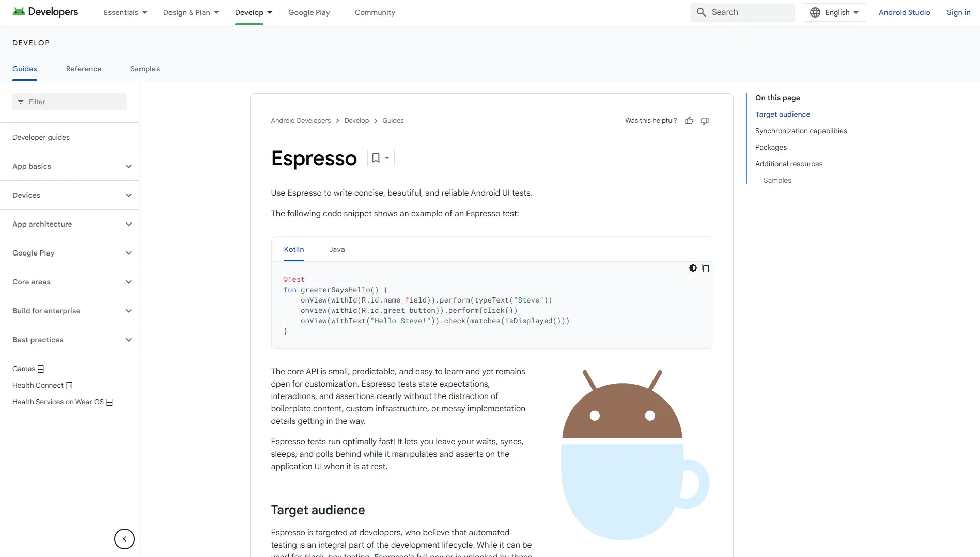Click the Espresso page heading
Image resolution: width=980 pixels, height=557 pixels.
click(x=314, y=158)
